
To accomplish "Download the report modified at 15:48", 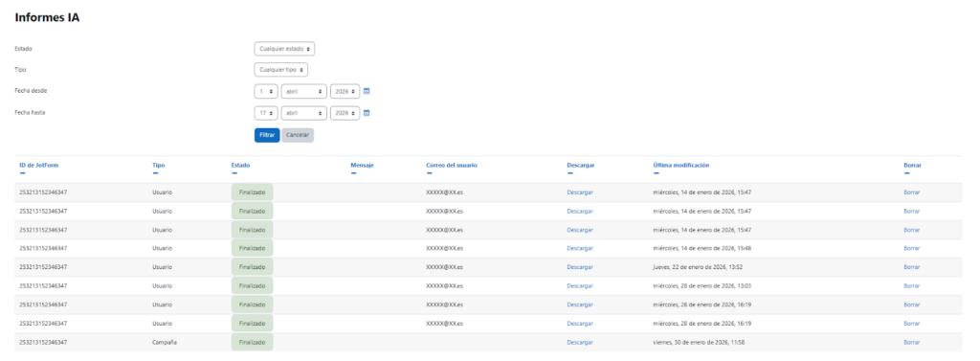I will [580, 248].
